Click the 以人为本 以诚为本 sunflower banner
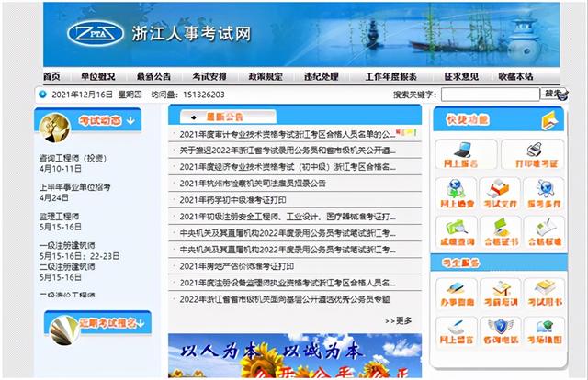Screen dimensions: 588x380 (295, 355)
